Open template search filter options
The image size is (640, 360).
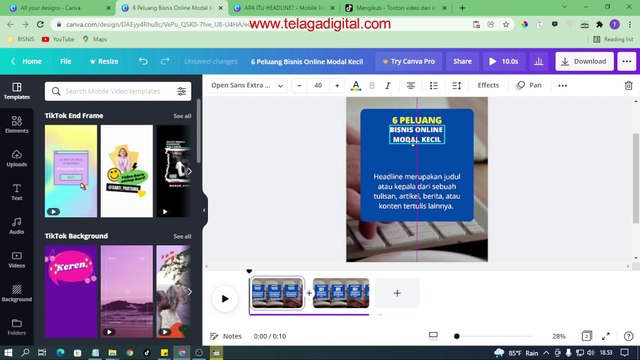(182, 91)
